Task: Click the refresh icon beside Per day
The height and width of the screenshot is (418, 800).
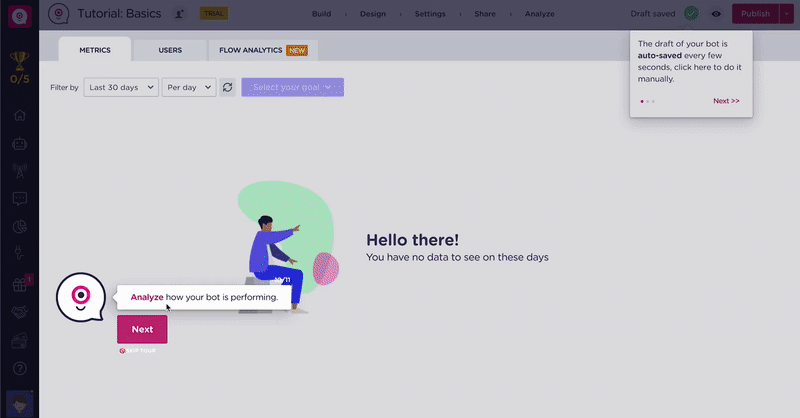Action: [x=228, y=88]
